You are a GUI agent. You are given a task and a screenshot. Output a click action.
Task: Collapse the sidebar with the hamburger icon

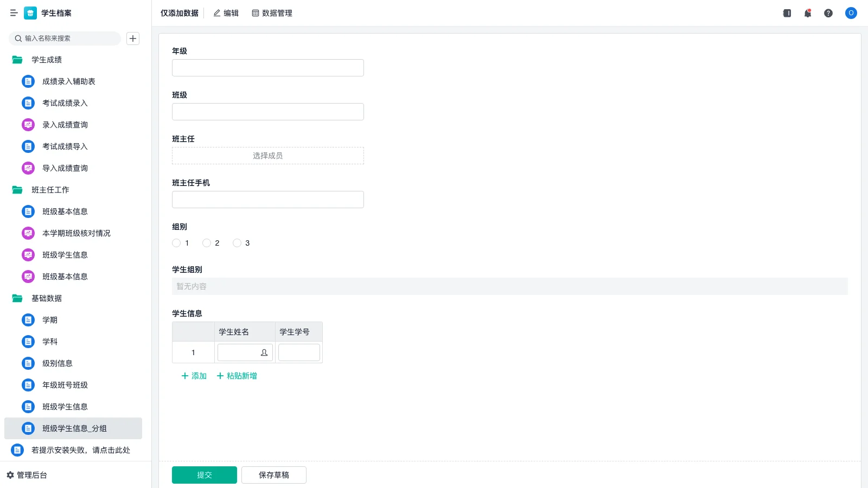pos(14,13)
